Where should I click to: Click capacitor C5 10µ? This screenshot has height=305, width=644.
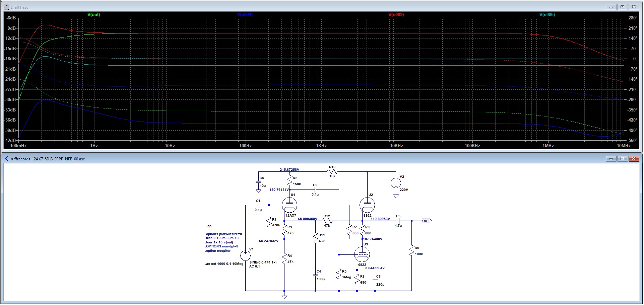258,182
